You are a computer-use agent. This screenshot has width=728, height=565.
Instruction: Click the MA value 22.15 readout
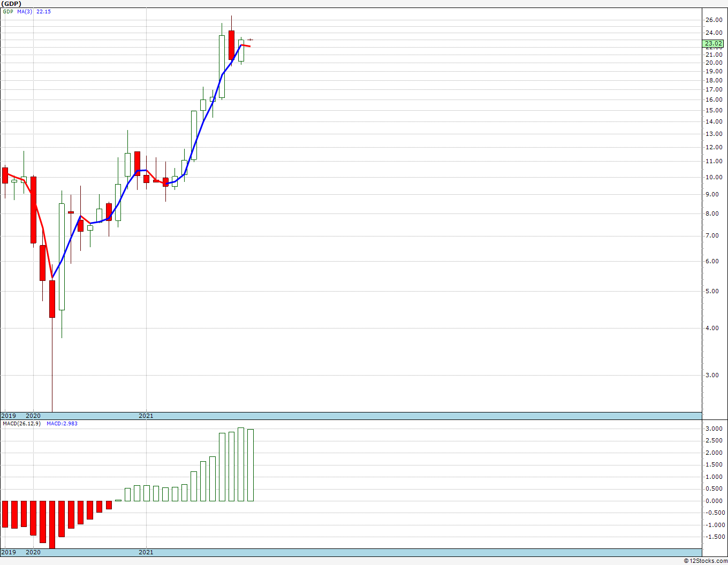pos(43,11)
